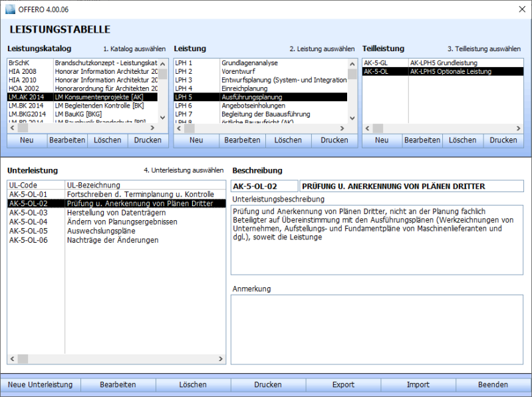This screenshot has height=397, width=532.
Task: Select LPH 7 Begleitung der Bauausführung
Action: point(261,114)
